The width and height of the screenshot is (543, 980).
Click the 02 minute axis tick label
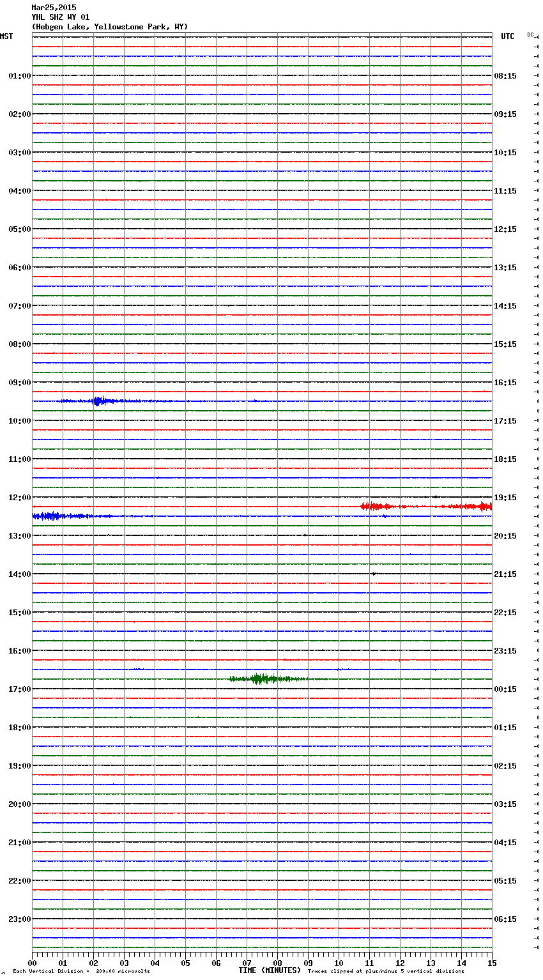(93, 963)
